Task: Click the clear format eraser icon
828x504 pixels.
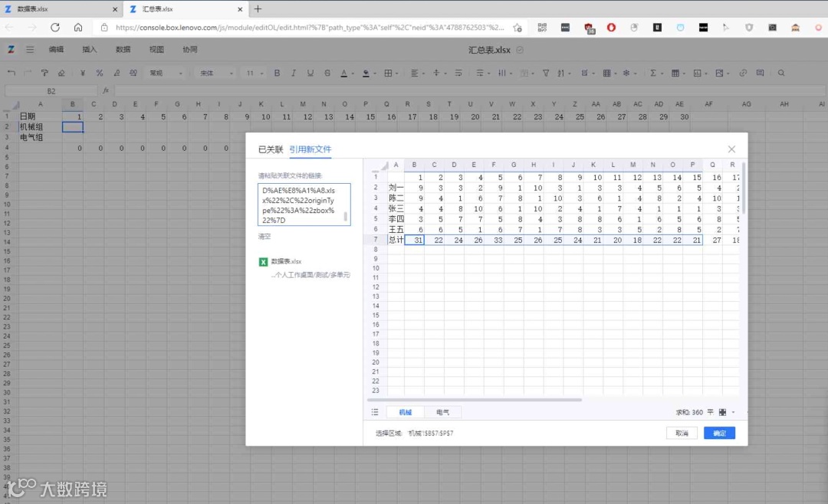Action: click(61, 73)
